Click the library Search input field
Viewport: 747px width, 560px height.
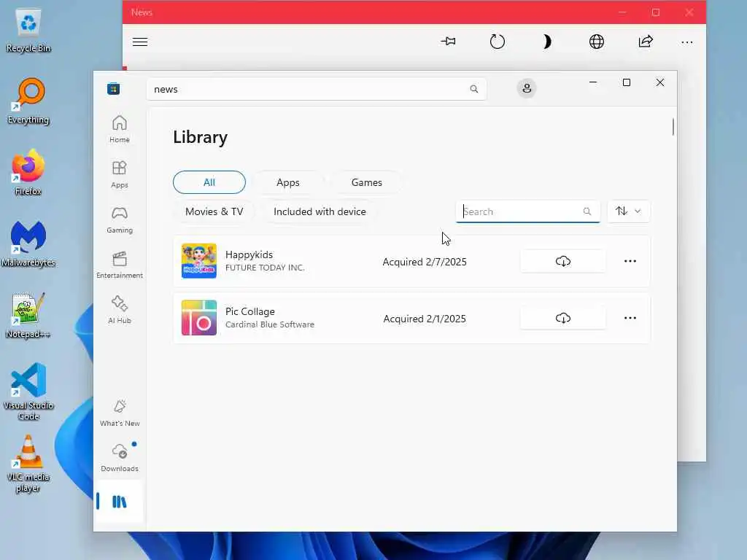(x=528, y=211)
